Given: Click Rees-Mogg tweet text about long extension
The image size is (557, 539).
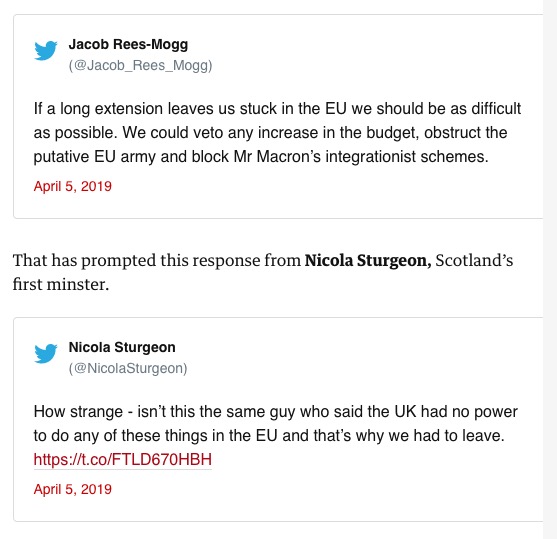Looking at the screenshot, I should [x=277, y=133].
